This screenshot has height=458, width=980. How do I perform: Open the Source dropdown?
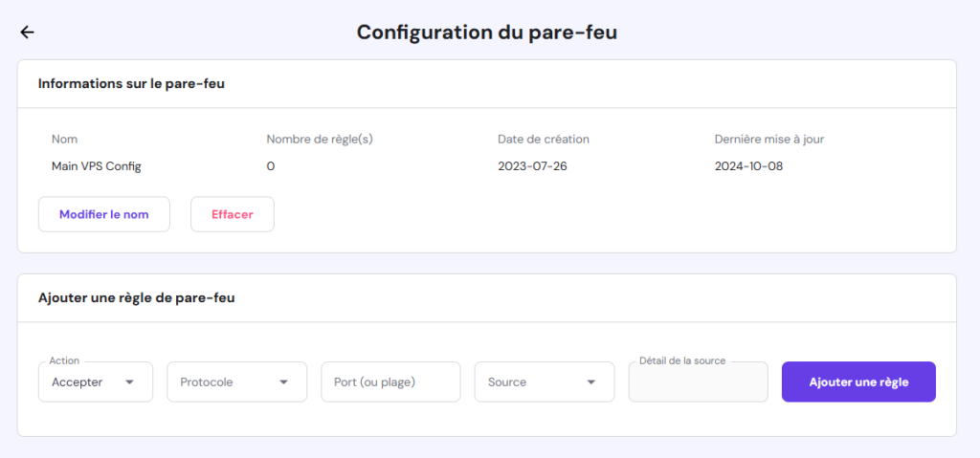(x=544, y=382)
